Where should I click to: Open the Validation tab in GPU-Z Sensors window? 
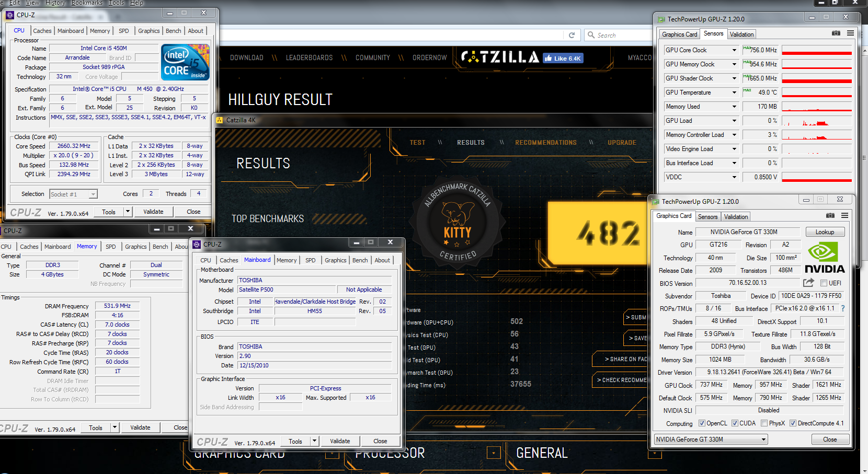pyautogui.click(x=741, y=34)
